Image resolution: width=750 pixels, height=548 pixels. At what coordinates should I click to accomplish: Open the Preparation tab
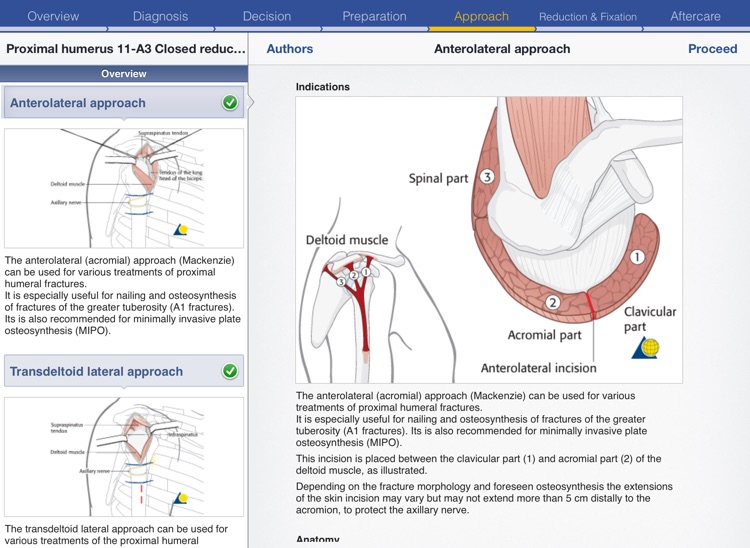click(x=374, y=16)
